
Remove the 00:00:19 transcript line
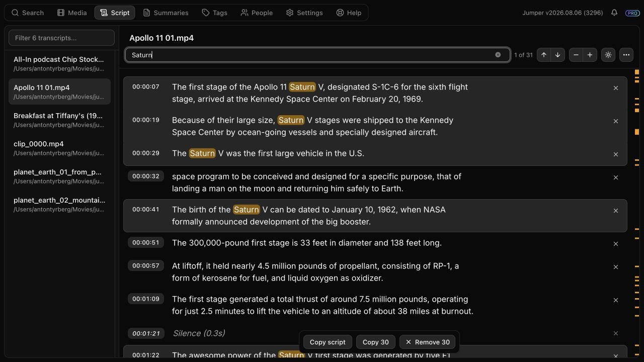[x=616, y=121]
